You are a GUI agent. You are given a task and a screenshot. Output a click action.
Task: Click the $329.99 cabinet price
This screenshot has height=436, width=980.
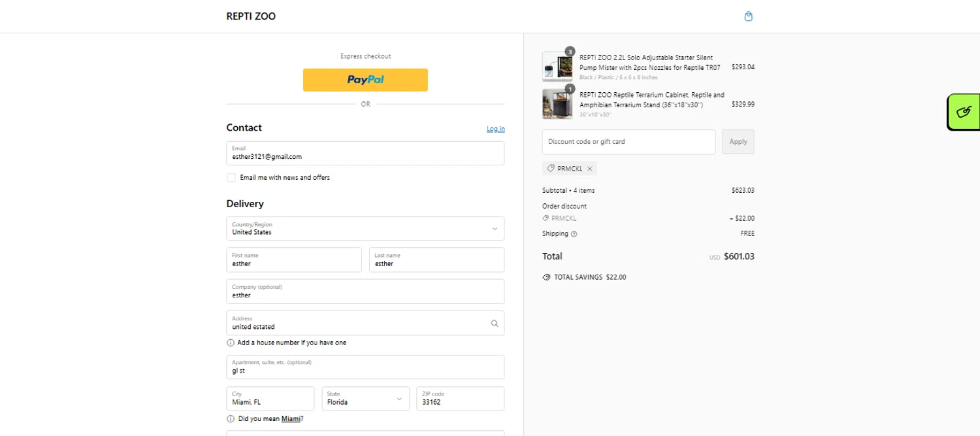(743, 104)
